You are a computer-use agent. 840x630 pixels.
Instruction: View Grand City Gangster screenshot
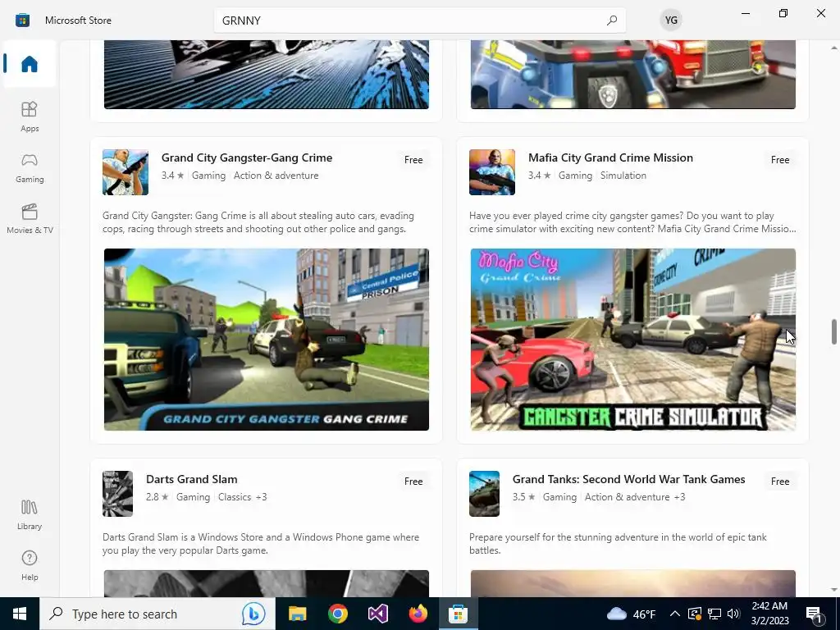pyautogui.click(x=267, y=339)
